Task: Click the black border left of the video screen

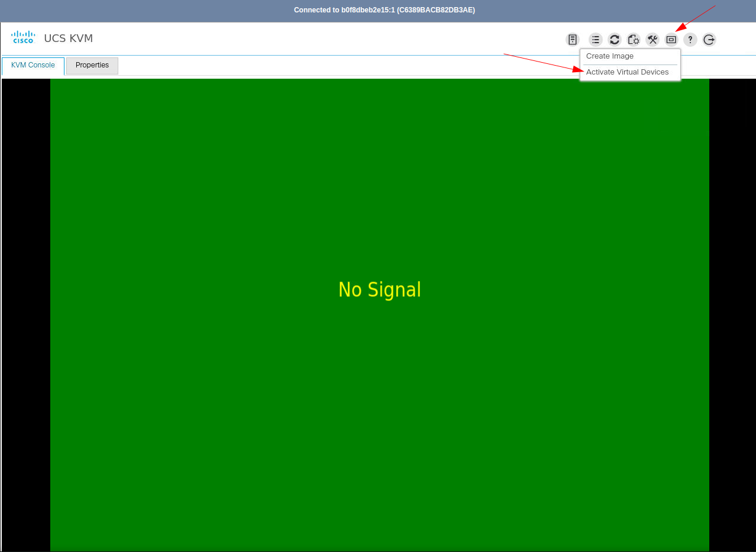Action: pyautogui.click(x=25, y=296)
